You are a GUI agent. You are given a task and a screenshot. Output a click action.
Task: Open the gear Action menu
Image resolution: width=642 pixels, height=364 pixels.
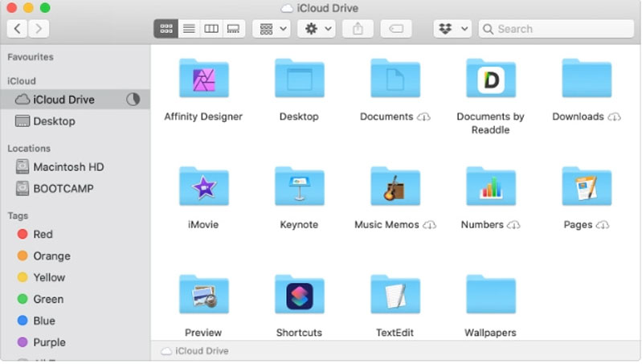click(x=317, y=29)
